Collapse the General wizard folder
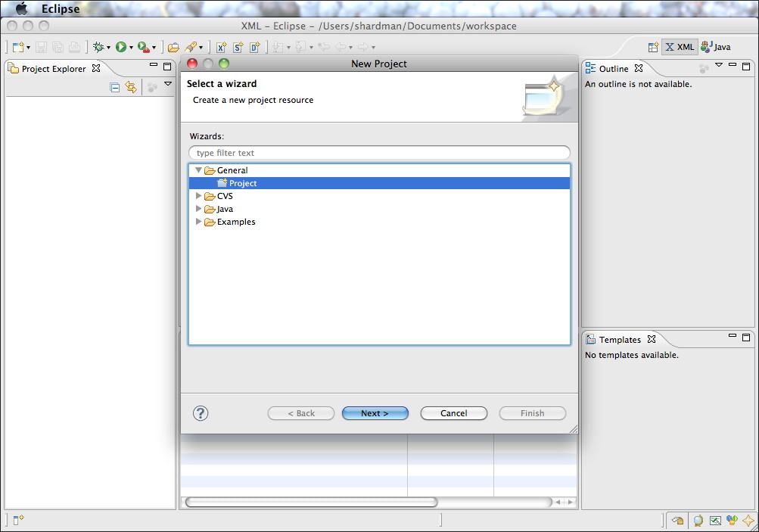 [198, 170]
